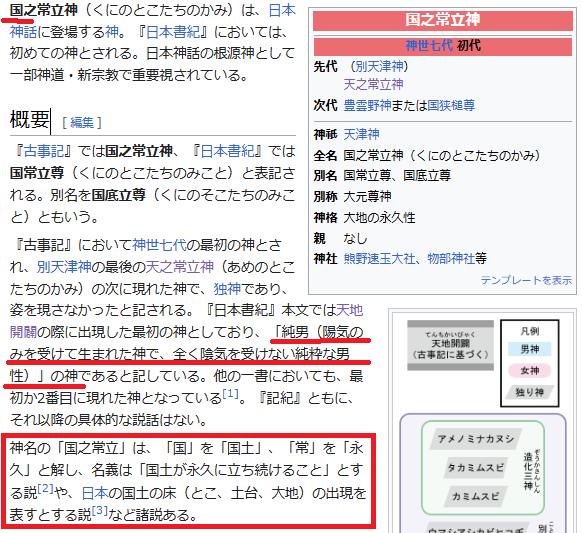Open the 日本 link in the boxed paragraph
The image size is (582, 533).
(x=95, y=493)
